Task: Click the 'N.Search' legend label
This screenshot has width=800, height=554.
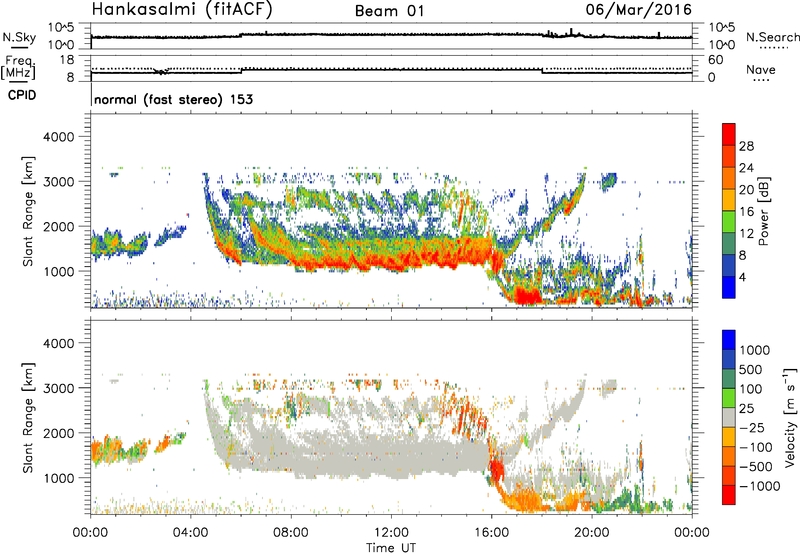Action: [772, 37]
